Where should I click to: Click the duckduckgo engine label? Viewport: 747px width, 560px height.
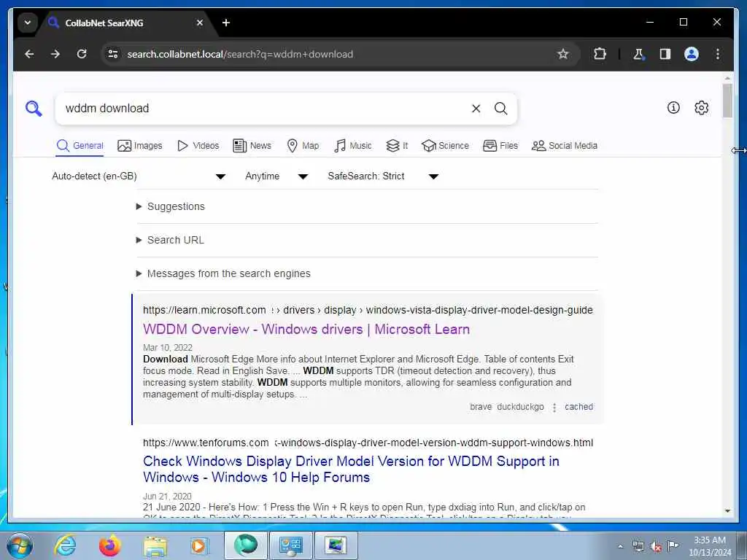coord(520,407)
